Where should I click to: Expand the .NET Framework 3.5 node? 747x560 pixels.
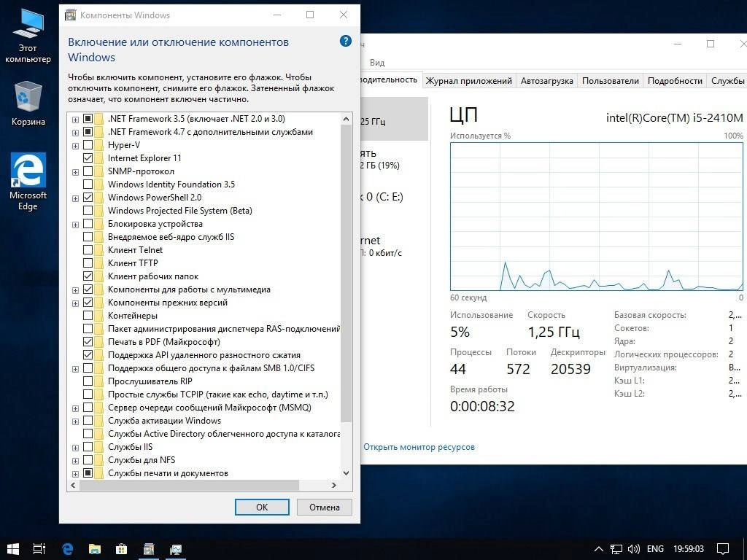(x=75, y=120)
